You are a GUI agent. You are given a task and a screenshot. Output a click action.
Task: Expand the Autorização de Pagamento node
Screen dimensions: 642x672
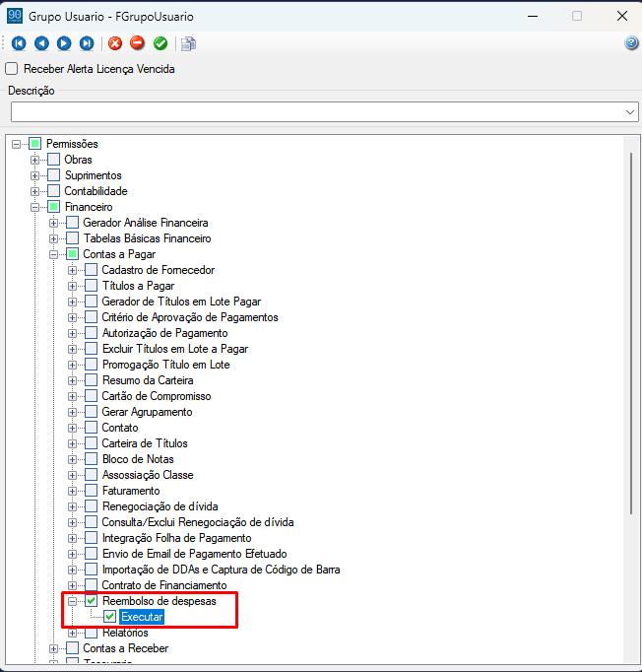coord(72,333)
